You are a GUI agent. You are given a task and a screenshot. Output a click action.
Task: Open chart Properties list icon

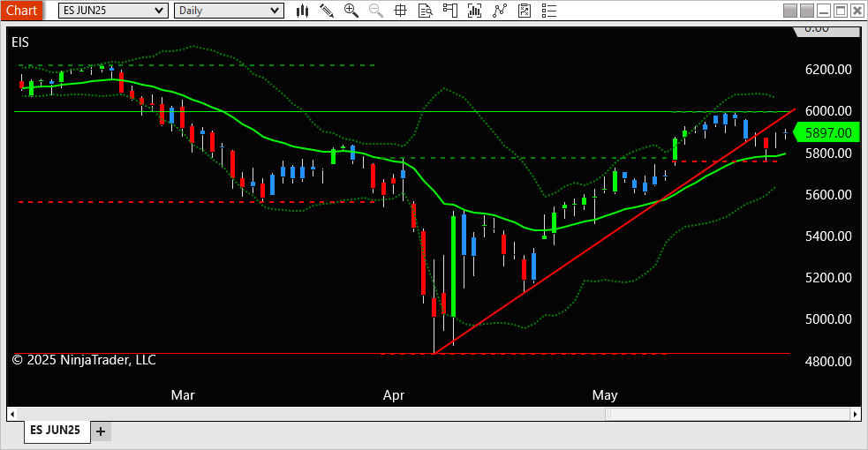[549, 11]
